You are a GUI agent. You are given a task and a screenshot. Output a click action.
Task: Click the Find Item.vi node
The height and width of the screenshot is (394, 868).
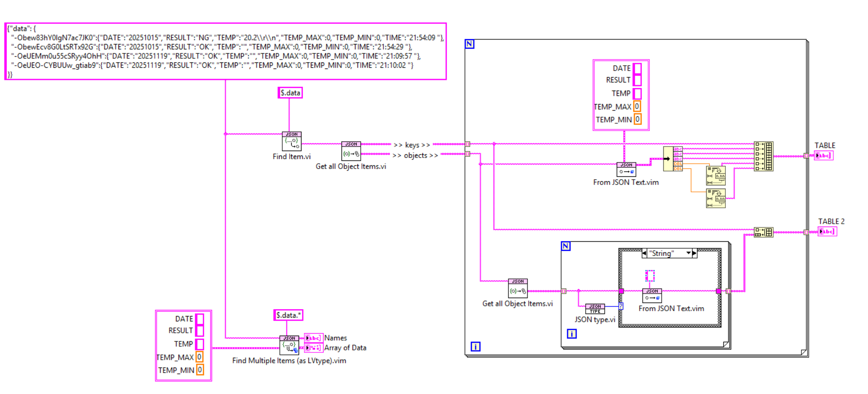coord(291,141)
